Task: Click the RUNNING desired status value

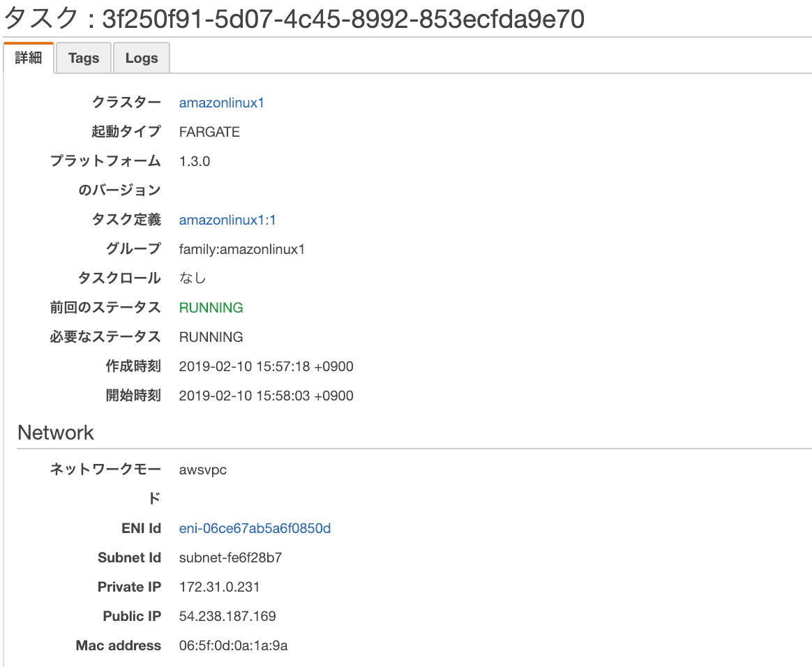Action: click(x=211, y=337)
